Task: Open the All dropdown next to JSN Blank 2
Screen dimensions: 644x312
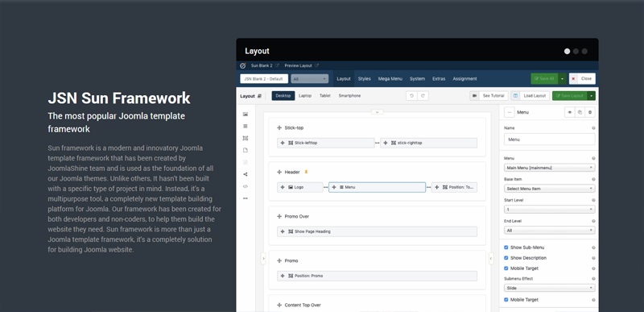Action: tap(310, 78)
